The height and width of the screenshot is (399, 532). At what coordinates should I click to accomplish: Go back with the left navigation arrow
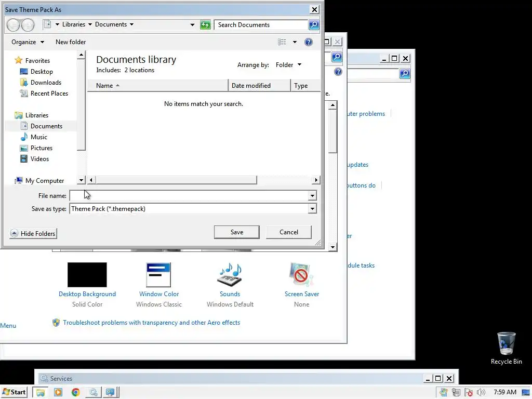pos(13,25)
